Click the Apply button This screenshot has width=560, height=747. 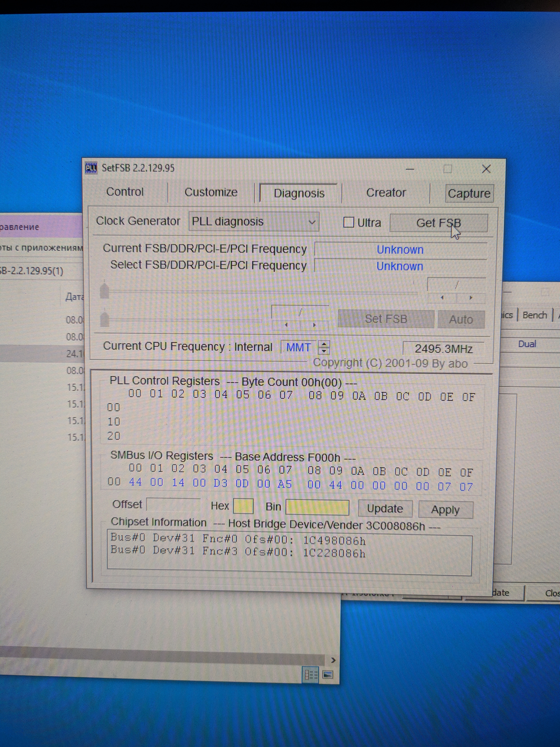coord(445,510)
